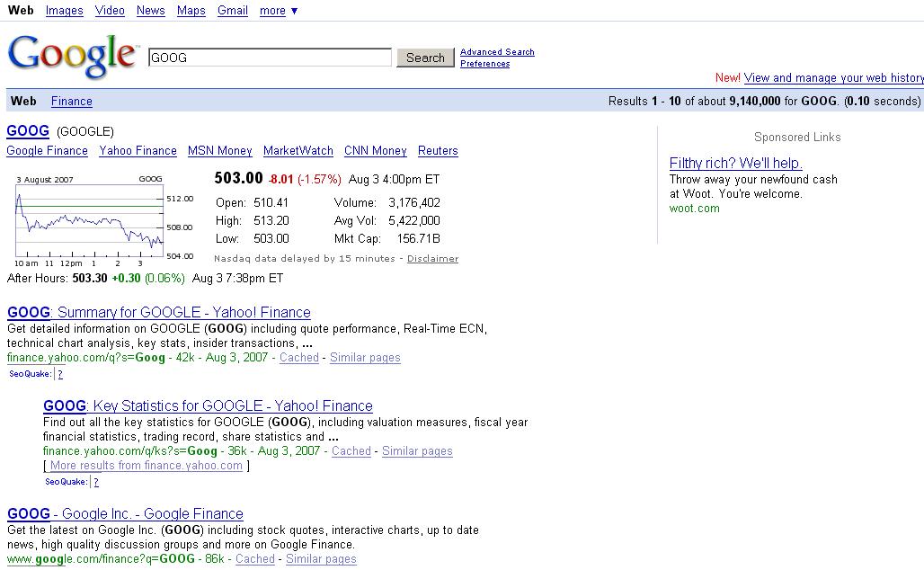Click the Avg Vol value 5,422,000
Image resolution: width=924 pixels, height=570 pixels.
(414, 221)
